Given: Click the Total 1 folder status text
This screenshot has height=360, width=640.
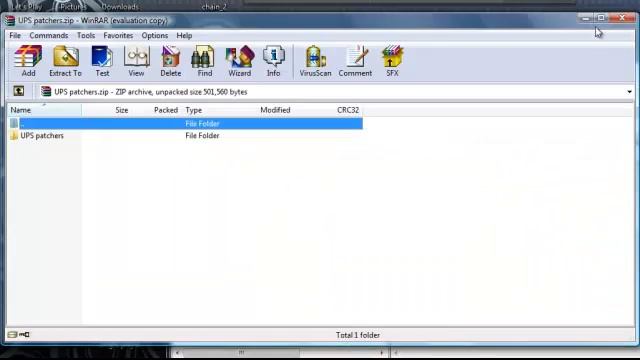Looking at the screenshot, I should 358,335.
